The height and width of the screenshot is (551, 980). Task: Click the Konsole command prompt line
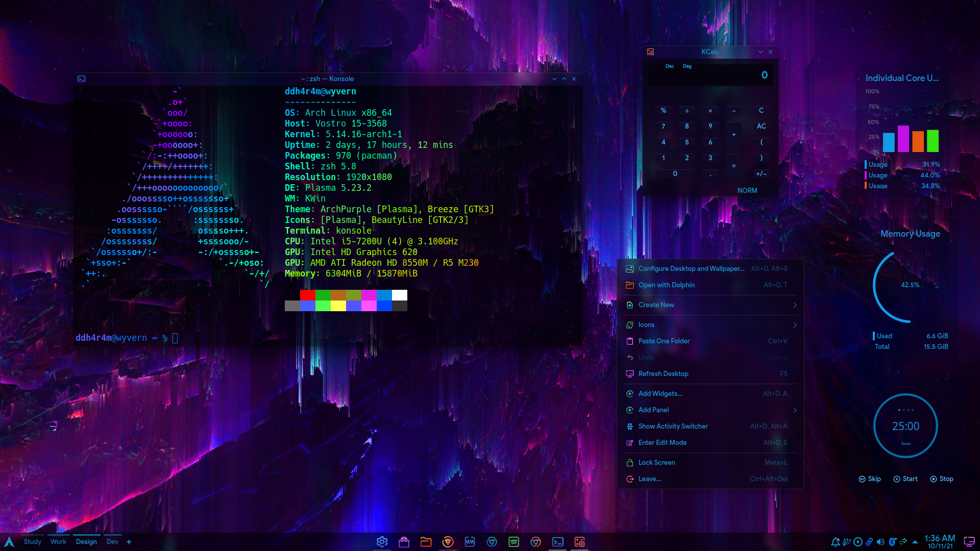click(127, 338)
